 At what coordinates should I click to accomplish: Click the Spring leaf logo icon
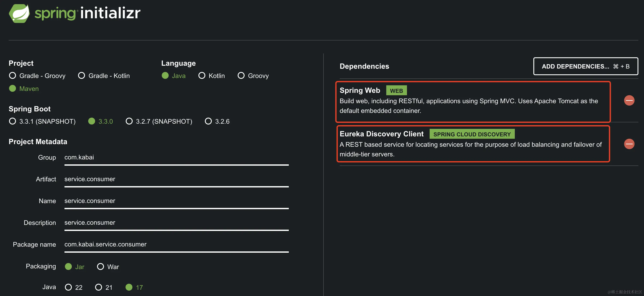coord(19,14)
